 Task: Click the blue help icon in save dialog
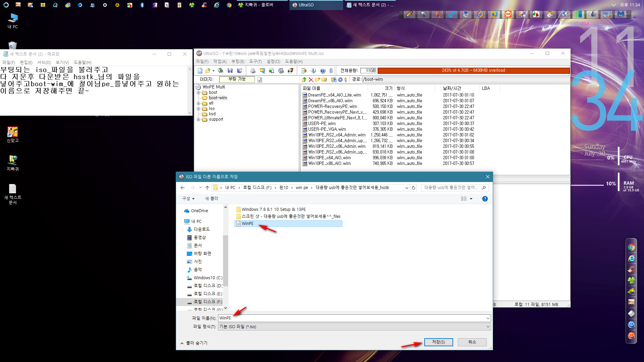(x=485, y=199)
